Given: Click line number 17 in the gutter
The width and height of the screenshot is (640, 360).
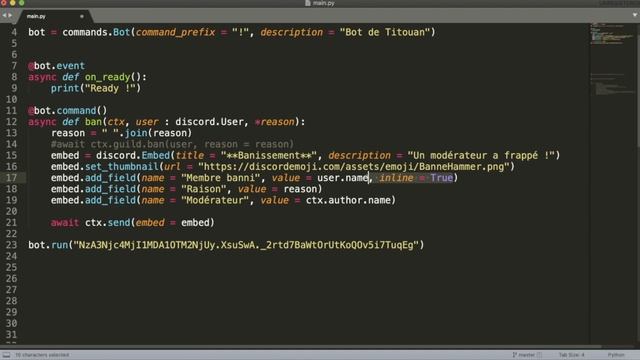Looking at the screenshot, I should pos(11,178).
